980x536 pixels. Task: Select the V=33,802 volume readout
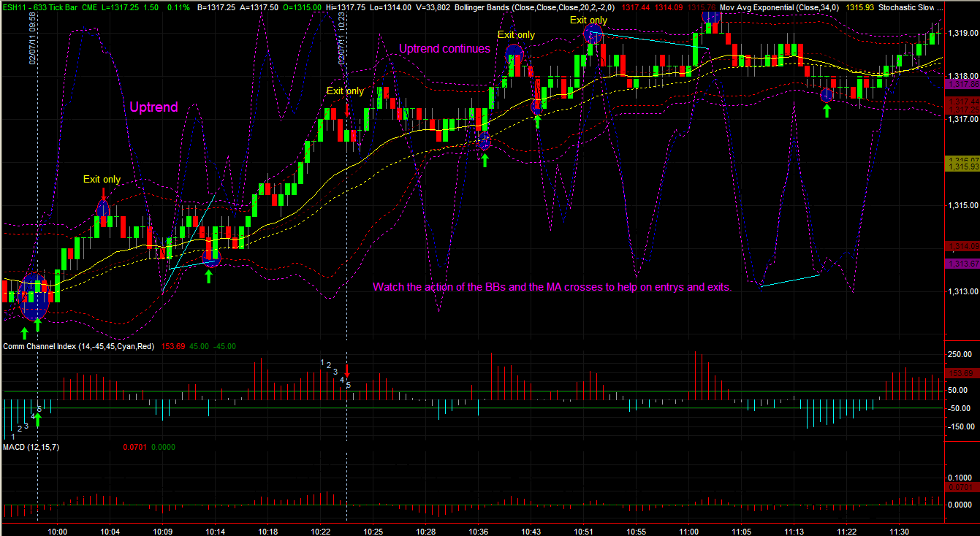(433, 7)
